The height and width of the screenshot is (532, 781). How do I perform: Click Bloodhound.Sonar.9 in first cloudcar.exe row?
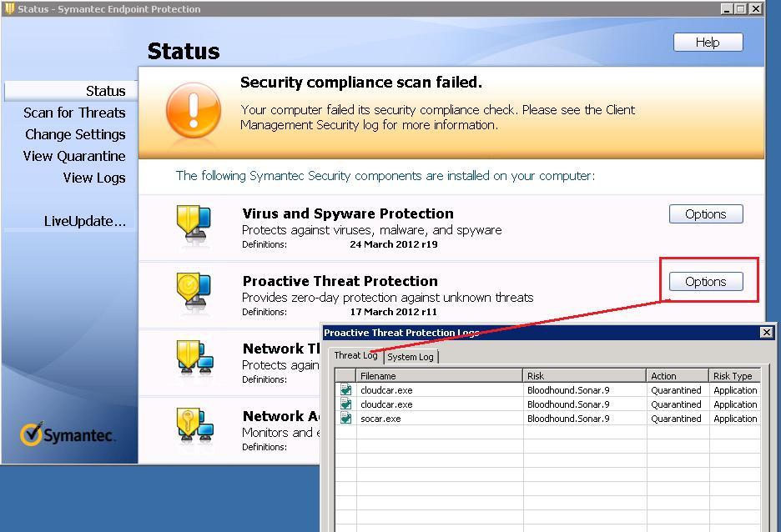pyautogui.click(x=568, y=390)
